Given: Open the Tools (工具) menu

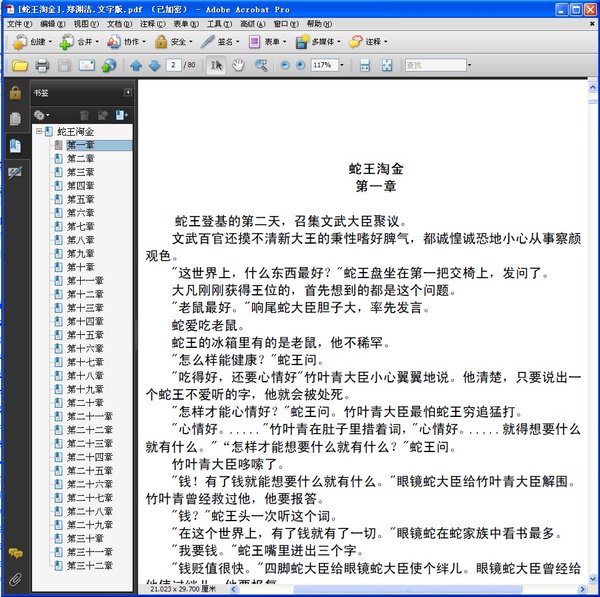Looking at the screenshot, I should tap(219, 24).
